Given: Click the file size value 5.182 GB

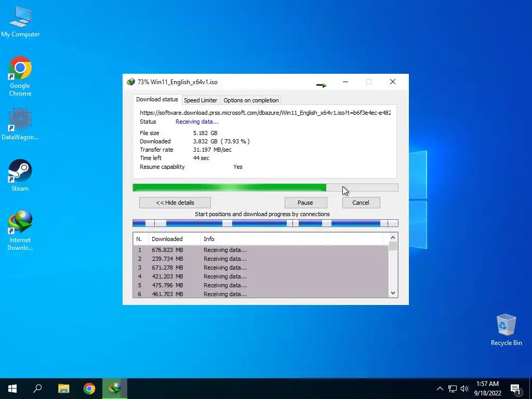Looking at the screenshot, I should coord(205,133).
